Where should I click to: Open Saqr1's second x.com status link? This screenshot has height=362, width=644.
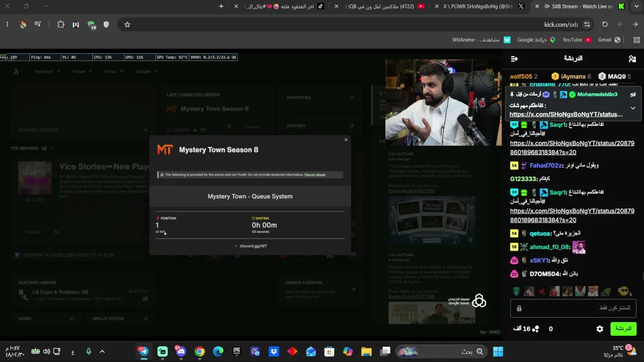click(572, 216)
